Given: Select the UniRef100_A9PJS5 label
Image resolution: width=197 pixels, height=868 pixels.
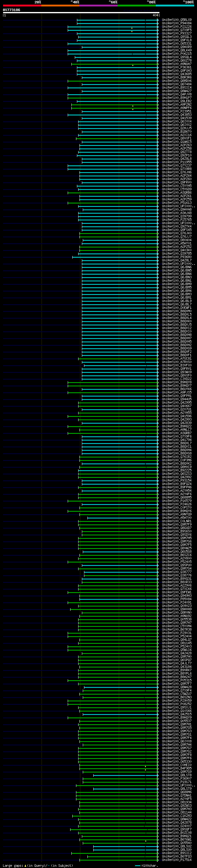Looking at the screenshot, I should click(x=176, y=392).
